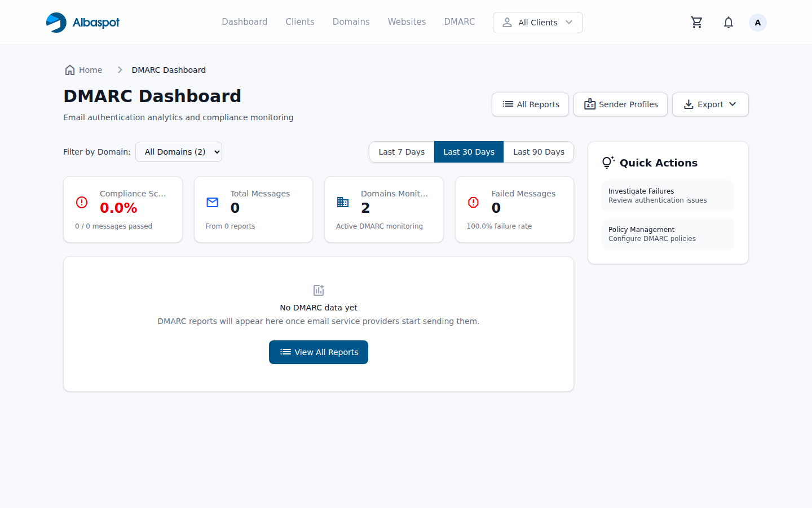The width and height of the screenshot is (812, 508).
Task: Navigate to the Domains menu item
Action: pos(351,21)
